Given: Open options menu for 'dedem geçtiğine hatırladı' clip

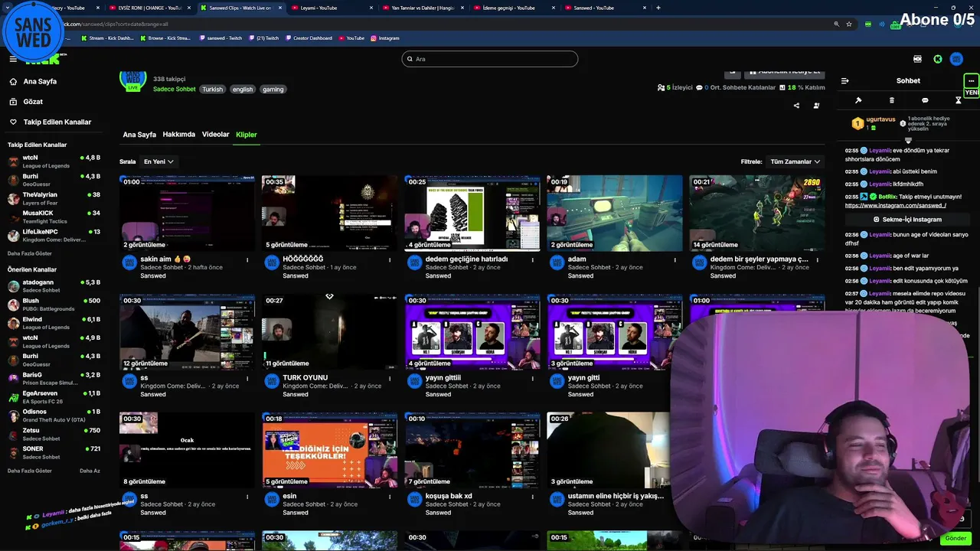Looking at the screenshot, I should tap(532, 260).
